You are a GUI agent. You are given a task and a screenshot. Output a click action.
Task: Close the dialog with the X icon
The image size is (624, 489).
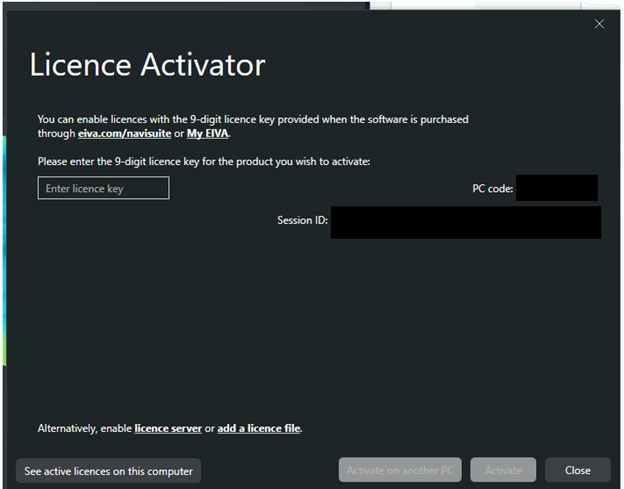(599, 24)
